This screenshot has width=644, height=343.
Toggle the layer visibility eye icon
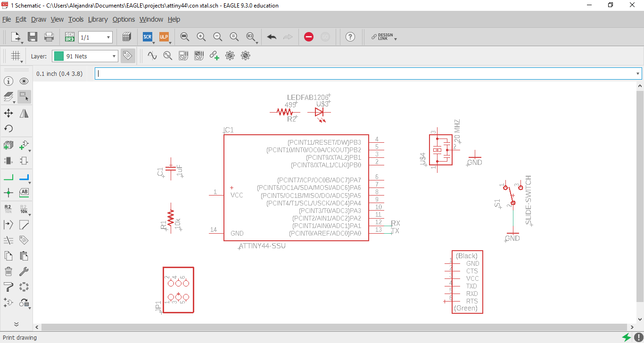pyautogui.click(x=24, y=81)
